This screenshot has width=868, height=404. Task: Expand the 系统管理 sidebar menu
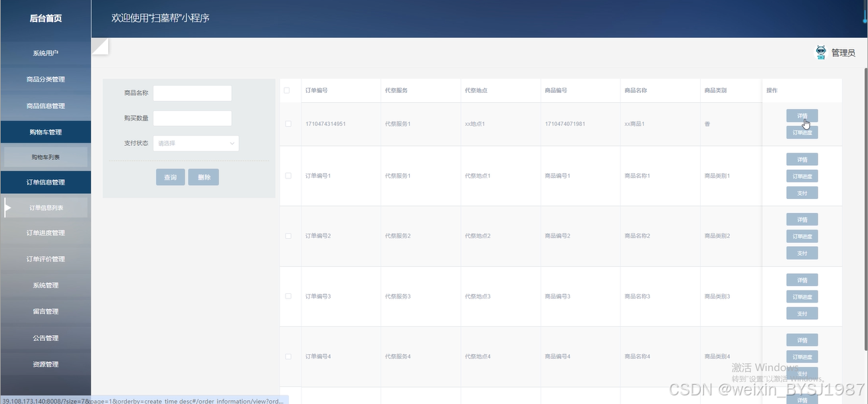click(x=46, y=285)
